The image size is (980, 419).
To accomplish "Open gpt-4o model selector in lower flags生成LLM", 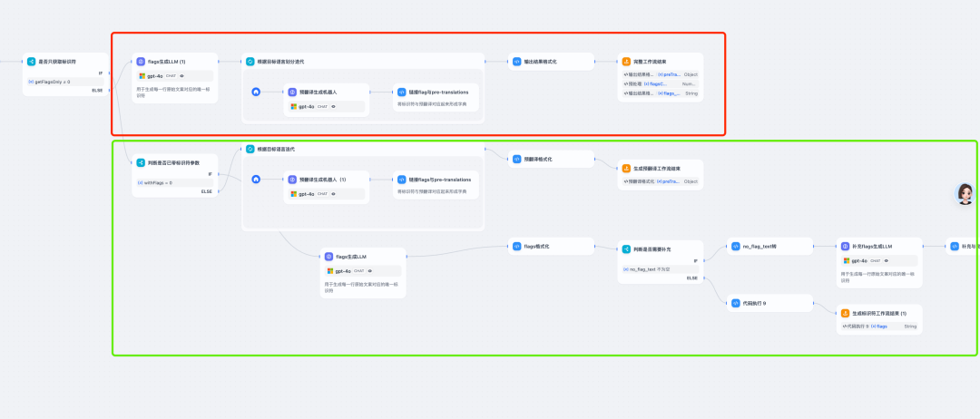I will [x=363, y=271].
